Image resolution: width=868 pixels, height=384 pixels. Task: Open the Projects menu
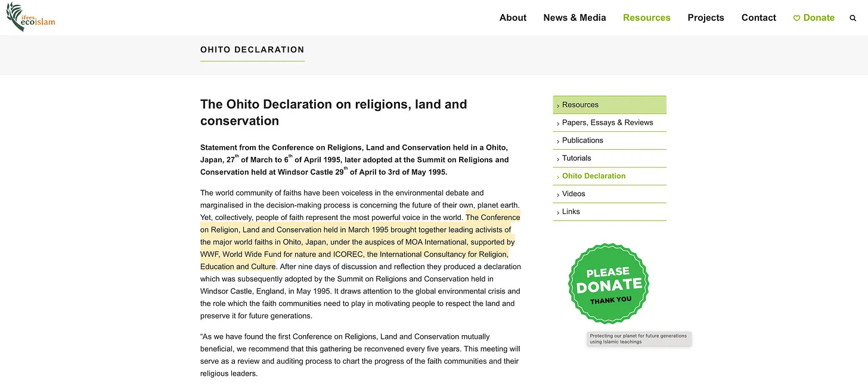(706, 17)
